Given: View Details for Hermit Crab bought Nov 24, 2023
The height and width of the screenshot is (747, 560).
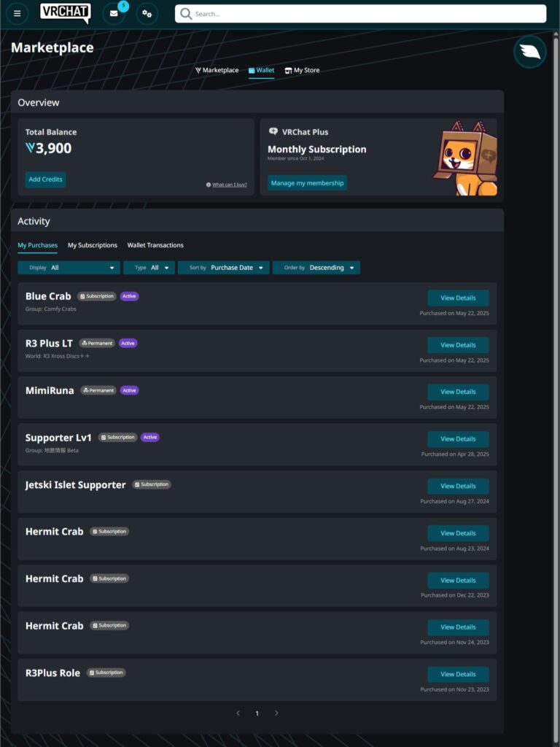Looking at the screenshot, I should [x=458, y=627].
